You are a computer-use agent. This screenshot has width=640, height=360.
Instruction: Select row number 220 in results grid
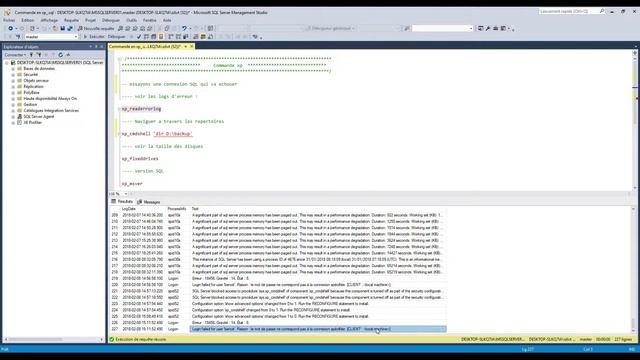tap(115, 285)
